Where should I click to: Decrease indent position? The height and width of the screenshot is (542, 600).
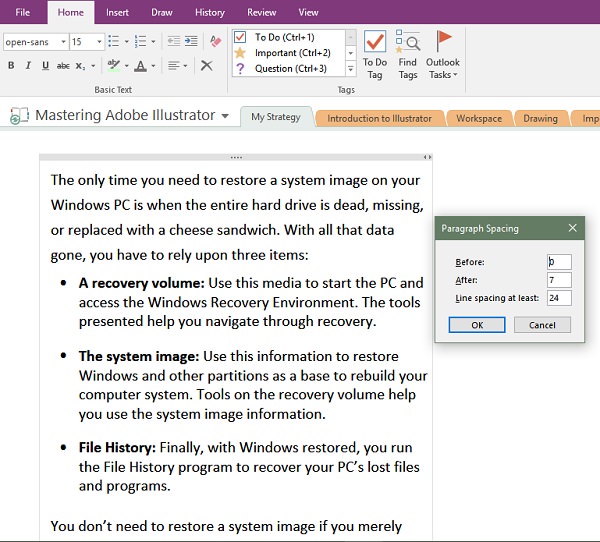click(174, 41)
